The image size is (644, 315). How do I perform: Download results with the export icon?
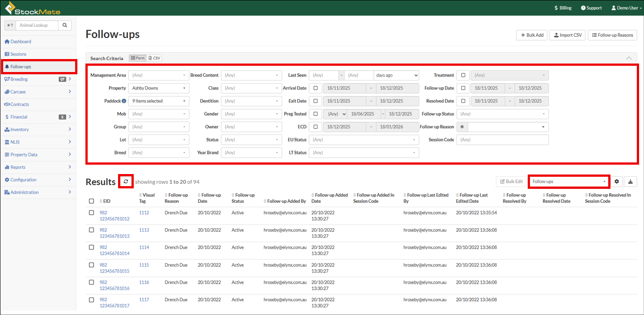tap(630, 182)
